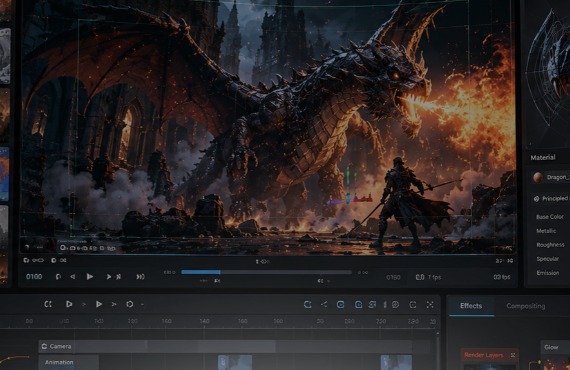Click the blue playback progress bar
570x370 pixels.
point(201,272)
